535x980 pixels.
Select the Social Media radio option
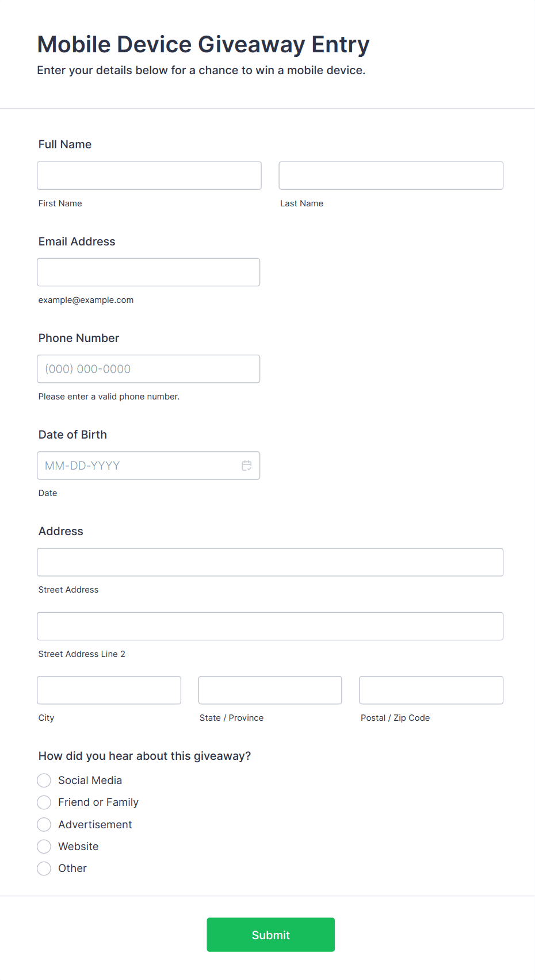pyautogui.click(x=44, y=781)
